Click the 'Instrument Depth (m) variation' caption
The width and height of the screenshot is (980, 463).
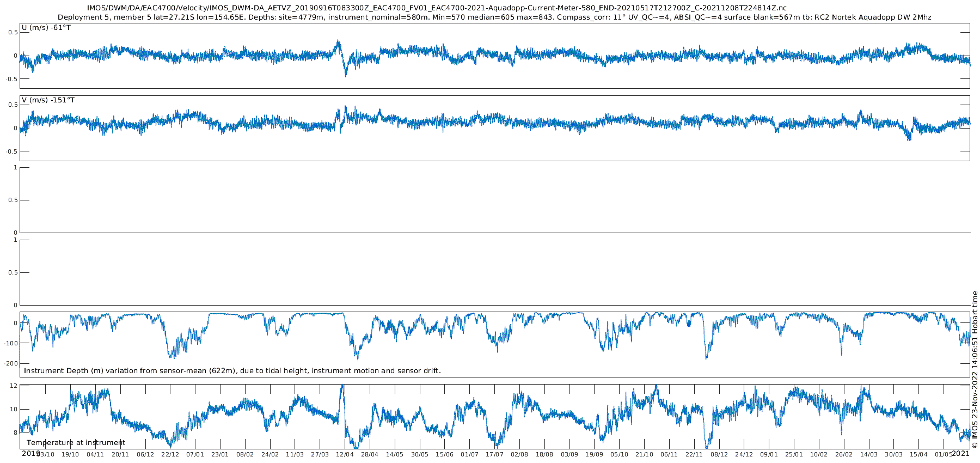[232, 371]
